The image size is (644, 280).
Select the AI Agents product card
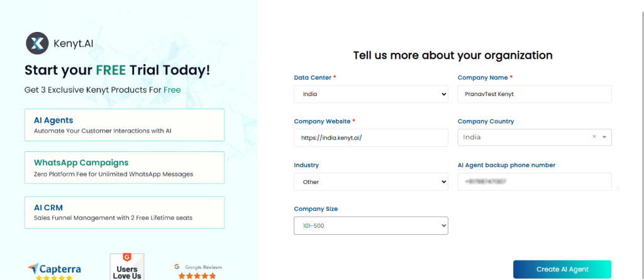(125, 125)
